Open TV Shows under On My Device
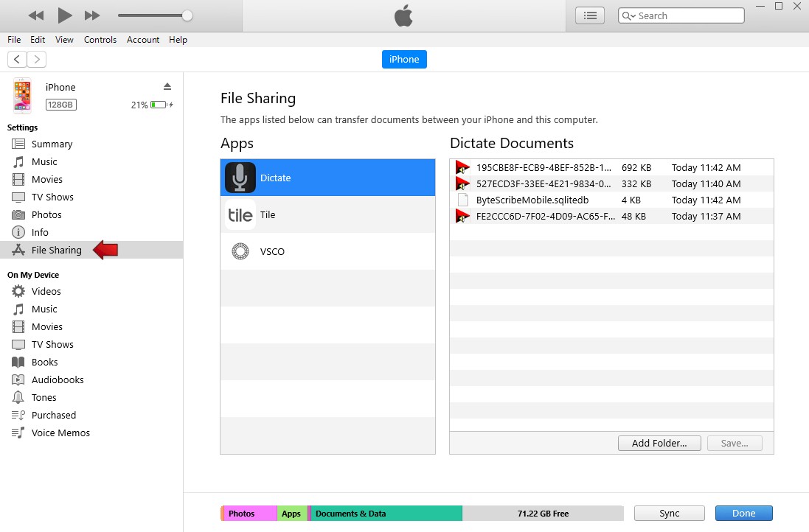The height and width of the screenshot is (532, 809). 92,344
